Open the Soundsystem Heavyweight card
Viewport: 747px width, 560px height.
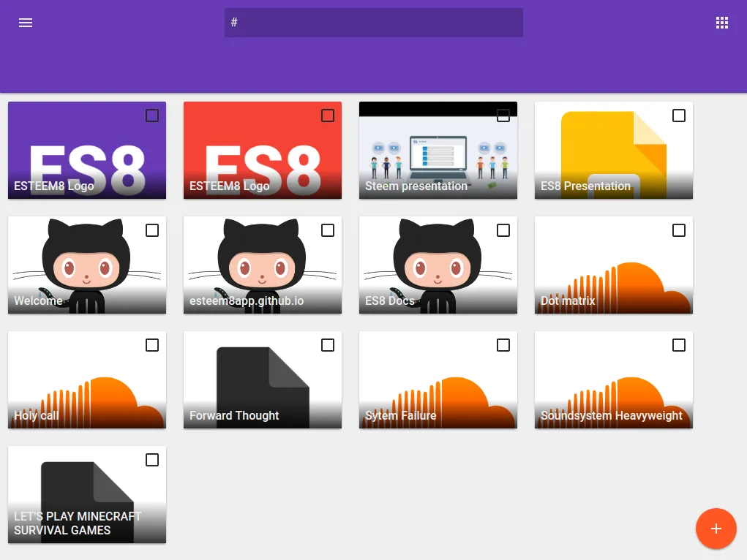614,379
